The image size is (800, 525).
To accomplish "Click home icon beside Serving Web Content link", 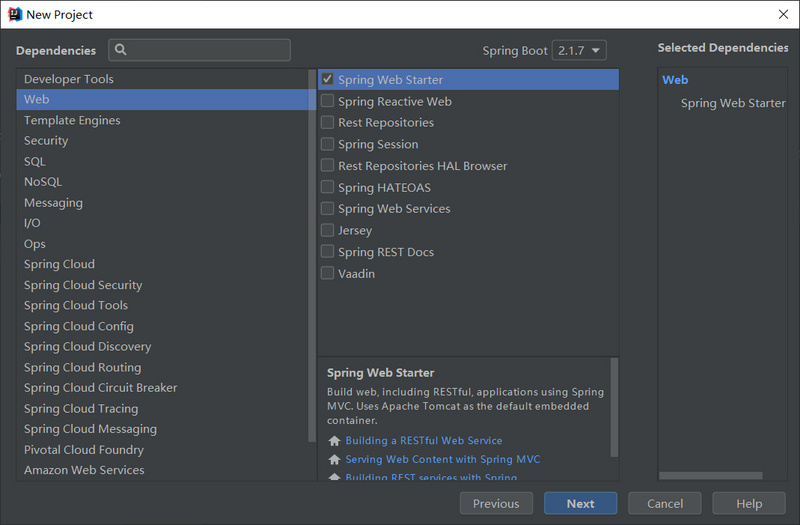I will click(x=334, y=460).
